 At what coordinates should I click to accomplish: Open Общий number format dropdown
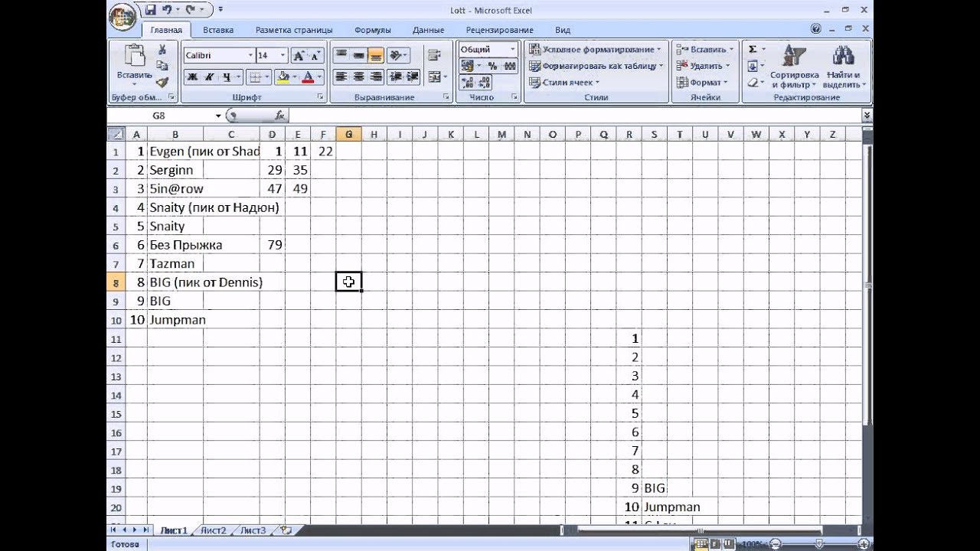pos(512,49)
